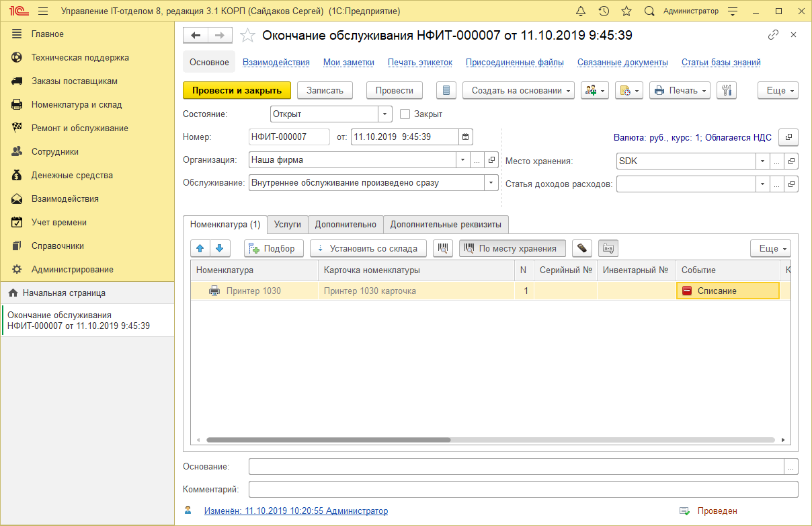Click the blue up arrow to move row up
Viewport: 812px width, 526px height.
200,248
